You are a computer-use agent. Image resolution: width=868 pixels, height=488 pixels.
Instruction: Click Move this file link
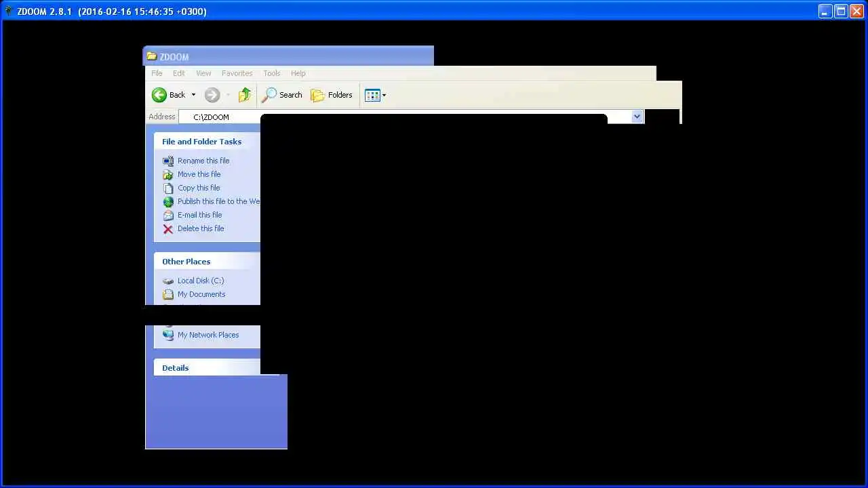199,174
